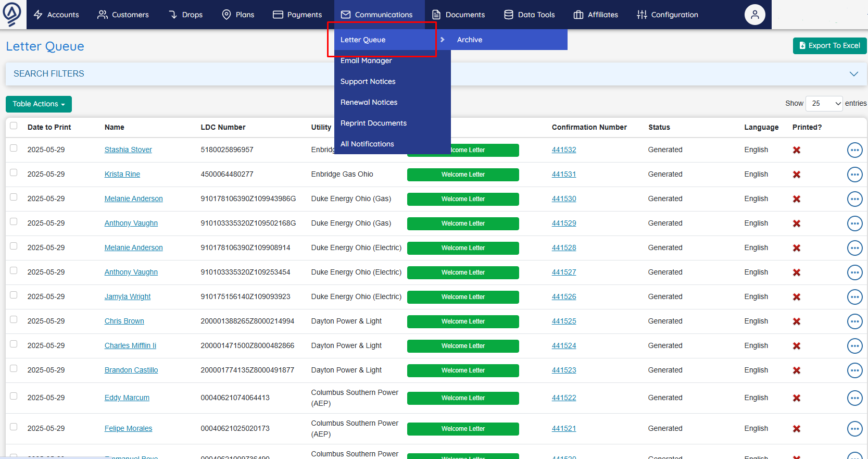This screenshot has height=459, width=868.
Task: Click the company logo icon
Action: point(12,14)
